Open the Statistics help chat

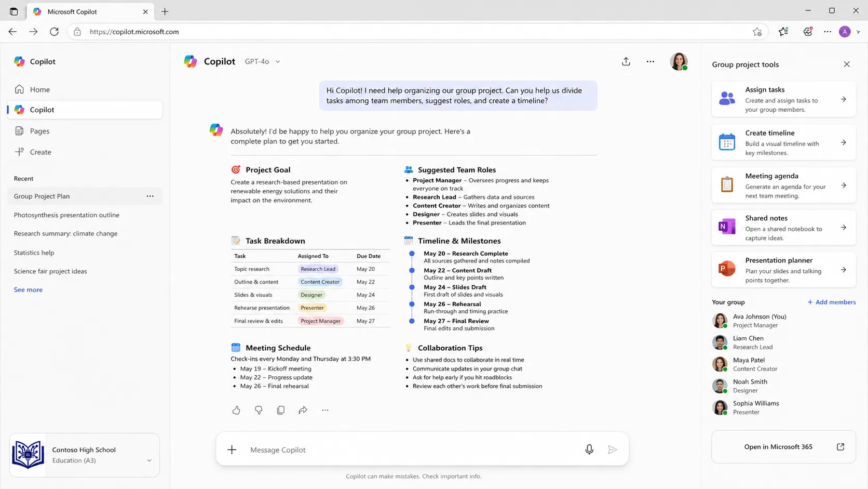point(34,253)
